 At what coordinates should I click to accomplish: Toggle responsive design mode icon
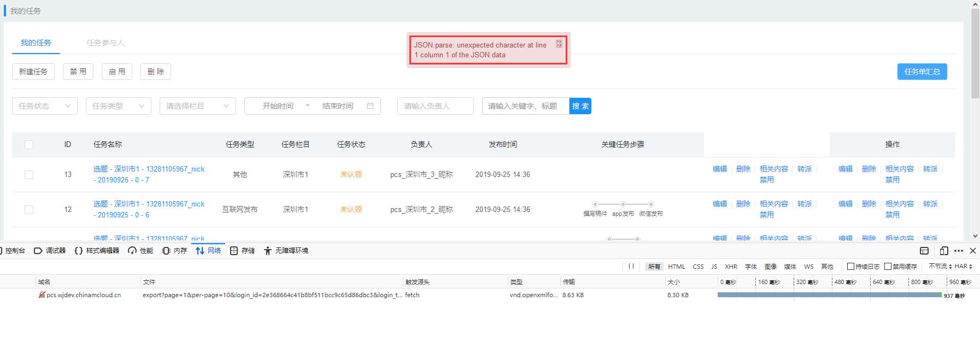944,251
